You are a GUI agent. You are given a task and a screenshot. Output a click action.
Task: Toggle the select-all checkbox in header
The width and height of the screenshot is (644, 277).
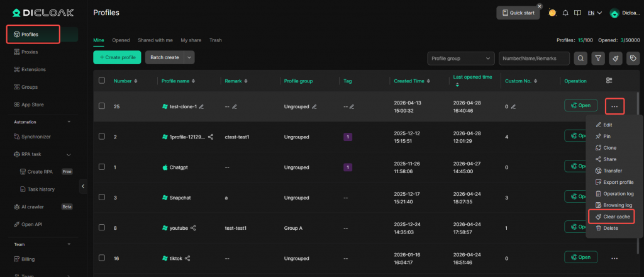[102, 81]
